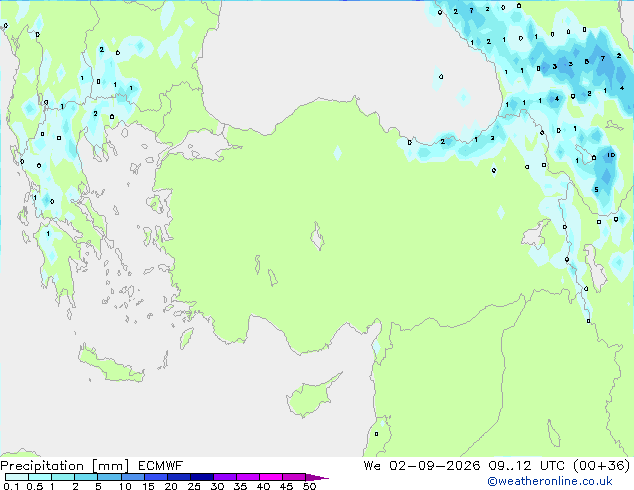Pick the 5 to 10 mm blue legend swatch
This screenshot has width=634, height=490.
point(109,477)
